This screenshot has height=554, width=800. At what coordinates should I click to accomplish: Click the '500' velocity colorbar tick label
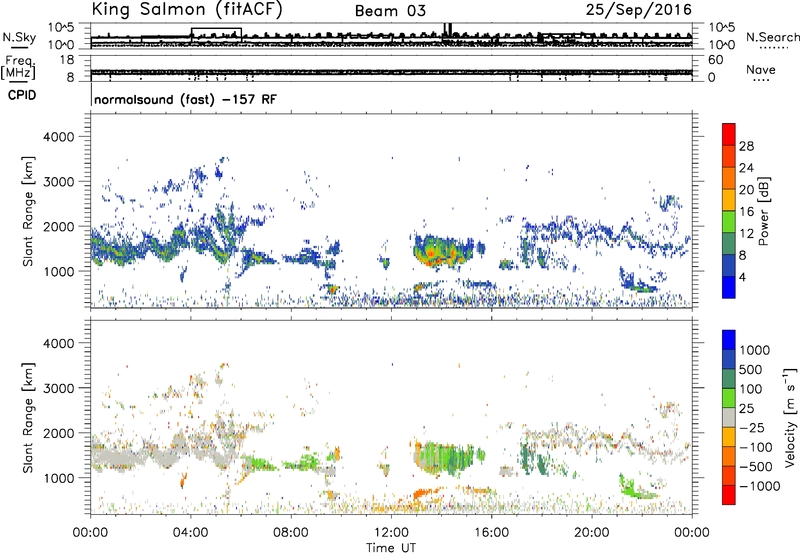point(751,370)
